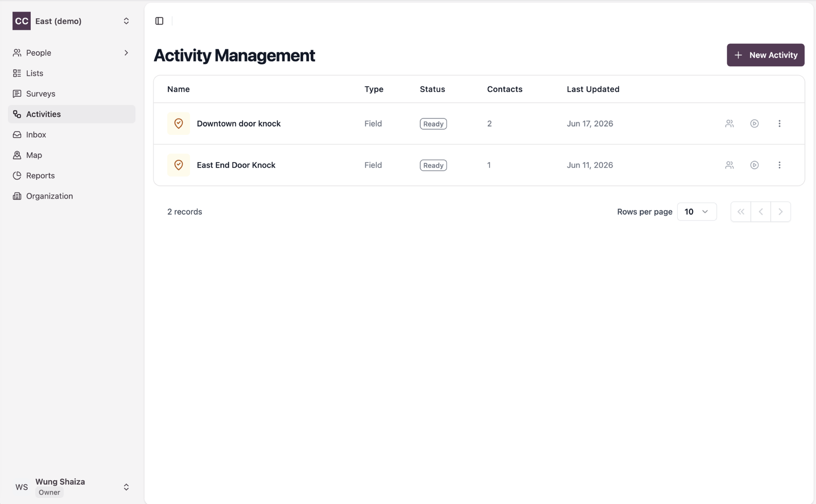Go to the first page of results
The height and width of the screenshot is (504, 816).
click(741, 212)
